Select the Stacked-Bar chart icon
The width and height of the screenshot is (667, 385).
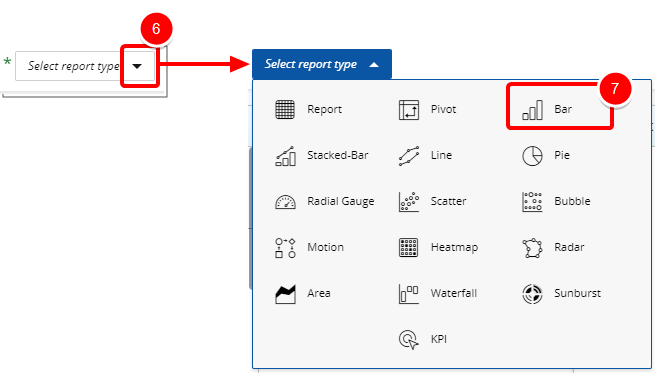(x=285, y=156)
